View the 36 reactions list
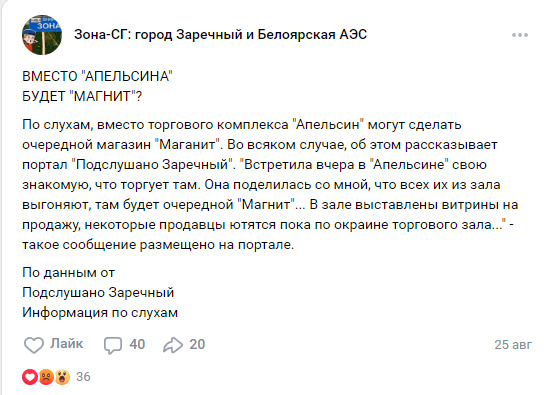 (83, 377)
